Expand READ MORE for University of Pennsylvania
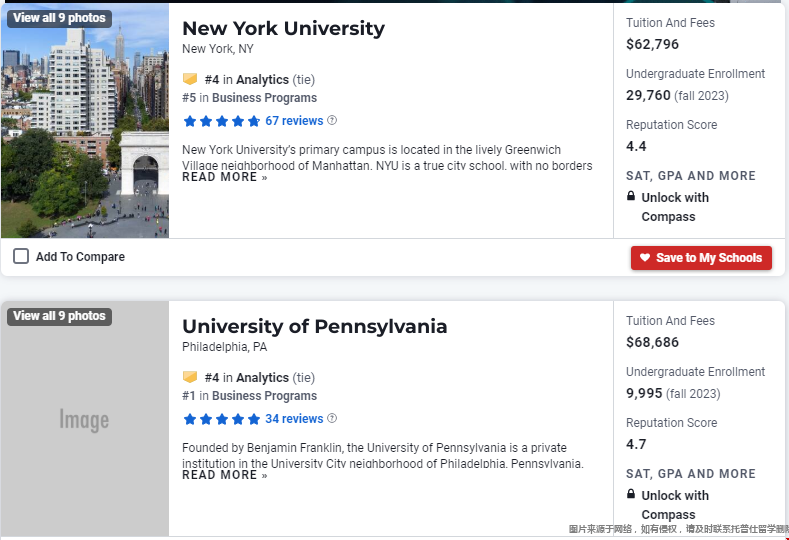The height and width of the screenshot is (540, 789). (224, 475)
